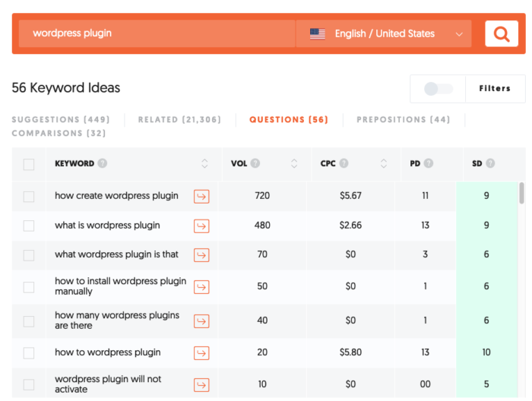The height and width of the screenshot is (401, 532).
Task: Toggle the switch next to Filters
Action: click(x=438, y=89)
